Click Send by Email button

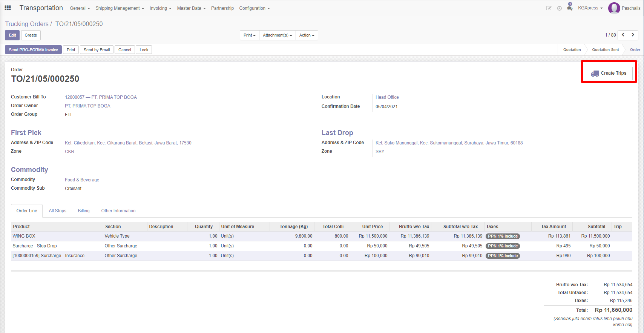tap(97, 50)
